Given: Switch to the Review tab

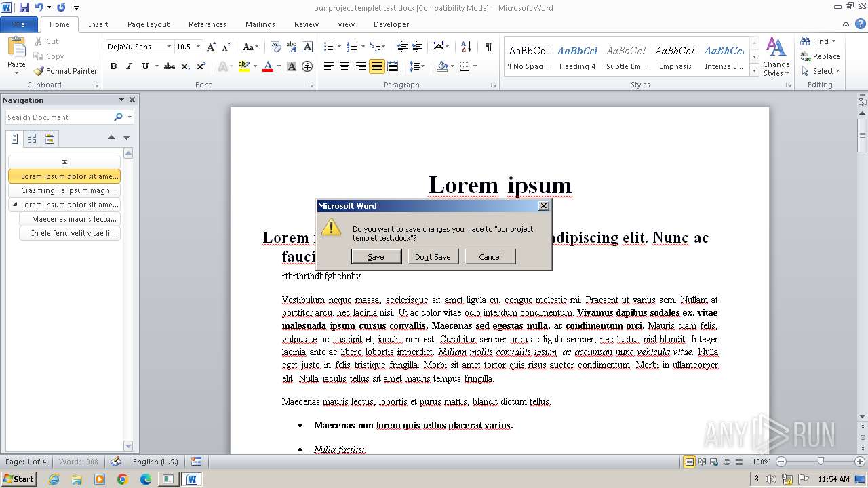Looking at the screenshot, I should point(307,24).
